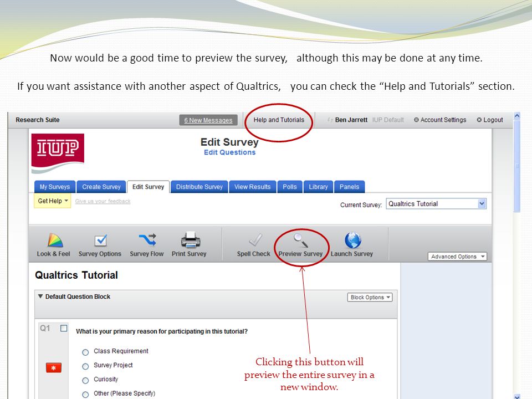The image size is (532, 399).
Task: Click the IUP logo
Action: (x=58, y=154)
